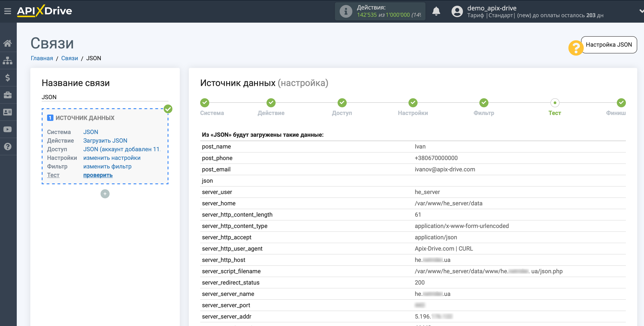Select value application/x-www-form-urlencoded
The height and width of the screenshot is (326, 644).
pos(461,226)
